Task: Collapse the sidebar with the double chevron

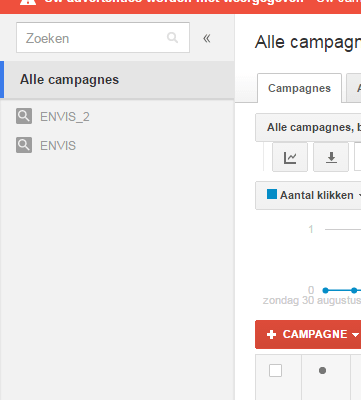Action: click(x=207, y=38)
